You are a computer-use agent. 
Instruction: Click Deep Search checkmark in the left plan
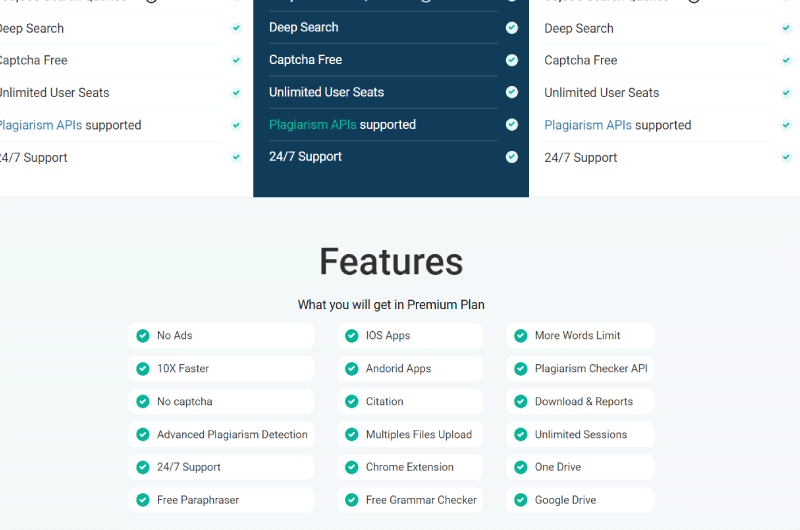click(236, 28)
